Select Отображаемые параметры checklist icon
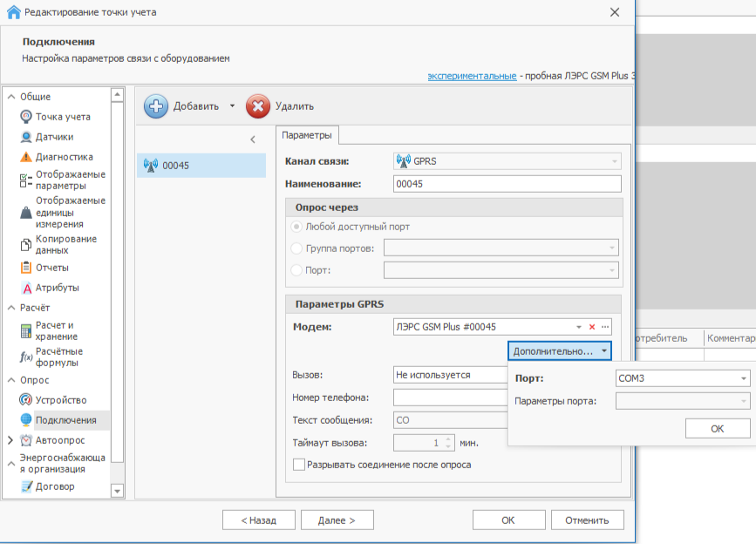 (26, 180)
